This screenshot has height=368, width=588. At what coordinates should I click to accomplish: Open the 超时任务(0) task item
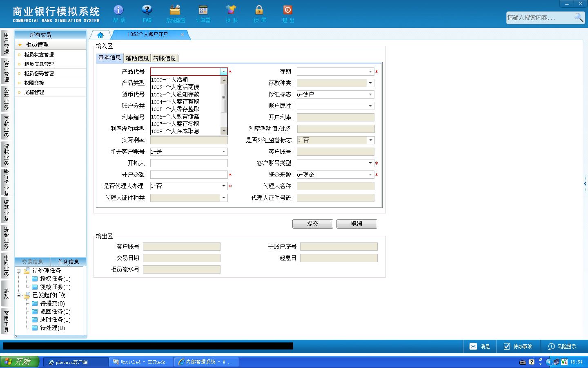coord(55,320)
